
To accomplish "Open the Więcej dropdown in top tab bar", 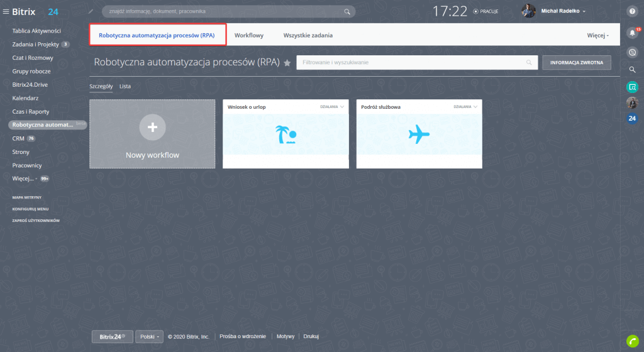I will tap(598, 35).
